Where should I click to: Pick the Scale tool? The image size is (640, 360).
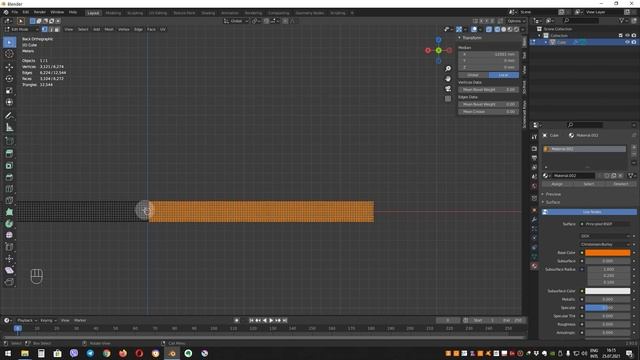tap(9, 91)
